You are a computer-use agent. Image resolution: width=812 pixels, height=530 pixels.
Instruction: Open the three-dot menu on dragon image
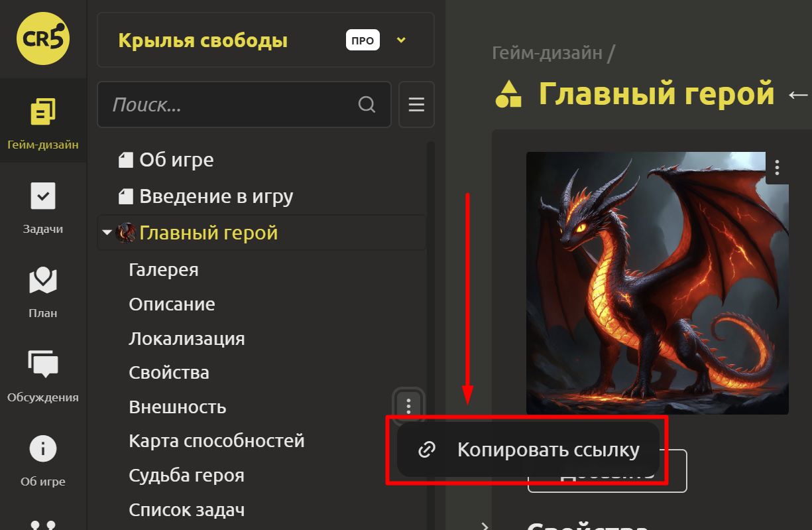tap(777, 168)
